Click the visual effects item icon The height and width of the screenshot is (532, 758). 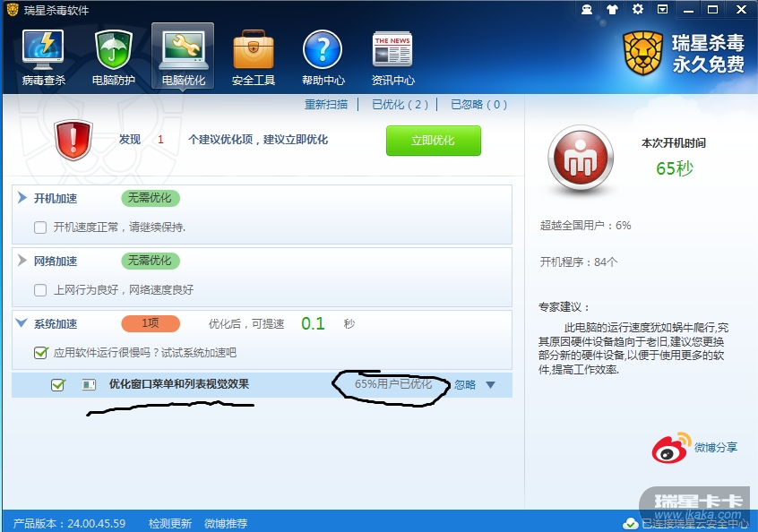tap(89, 384)
